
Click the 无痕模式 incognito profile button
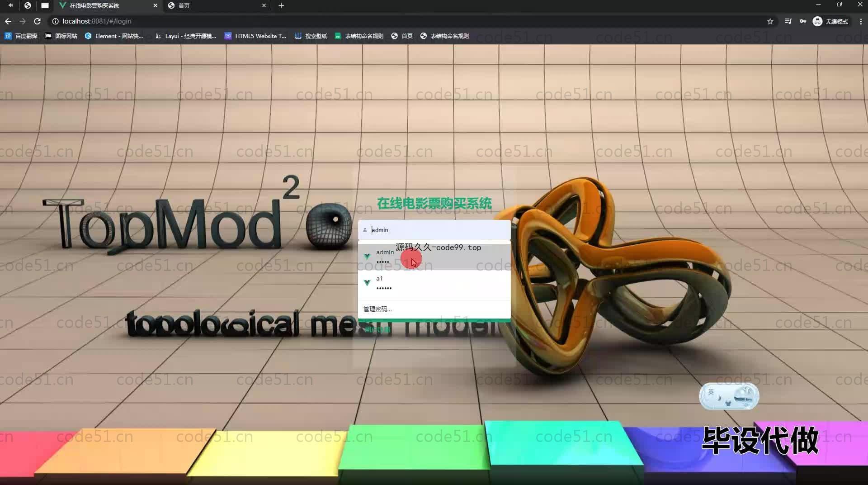coord(831,21)
